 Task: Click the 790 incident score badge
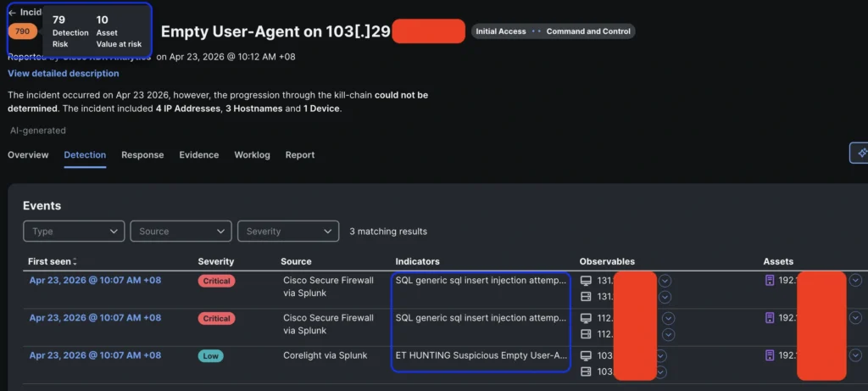[23, 31]
